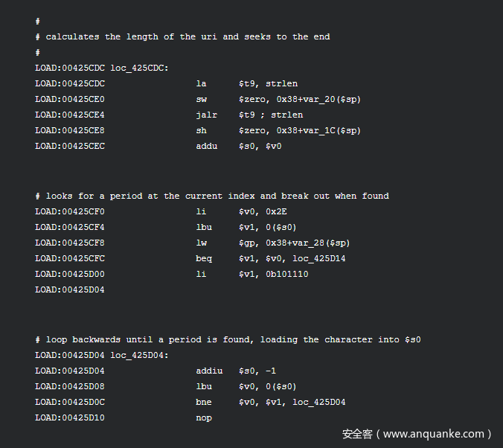Click the 0x2E immediate value
This screenshot has height=448, width=503.
276,212
